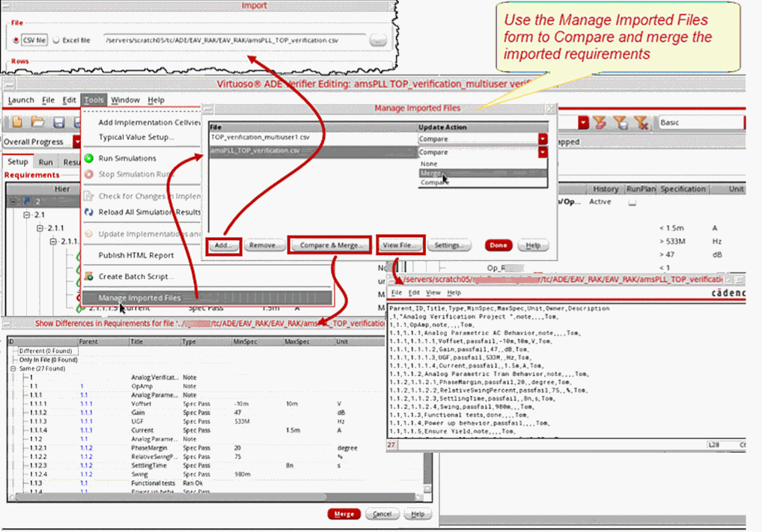The image size is (762, 532).
Task: Open the File menu in Verifier window
Action: click(48, 100)
